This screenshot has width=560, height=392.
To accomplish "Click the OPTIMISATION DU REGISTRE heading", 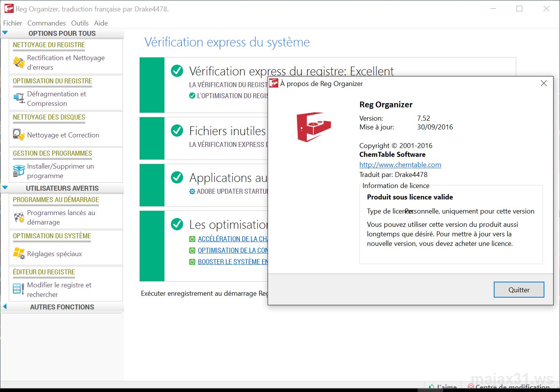I will point(53,81).
